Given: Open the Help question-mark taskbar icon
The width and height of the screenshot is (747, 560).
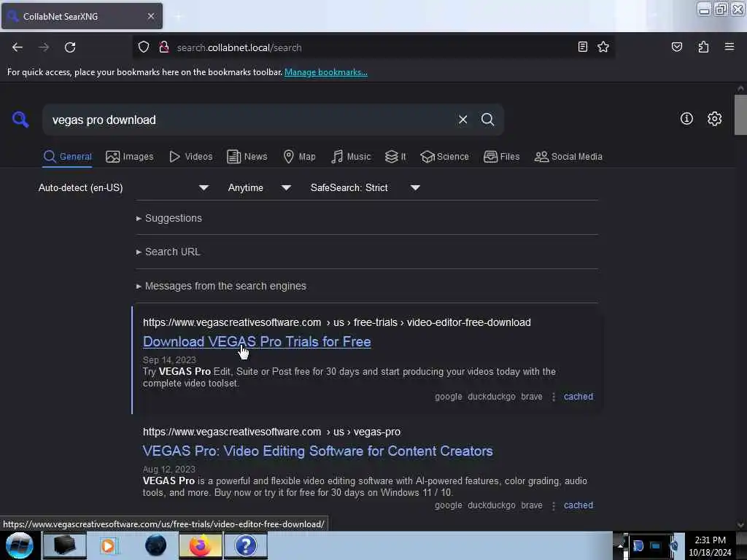Looking at the screenshot, I should pos(246,545).
